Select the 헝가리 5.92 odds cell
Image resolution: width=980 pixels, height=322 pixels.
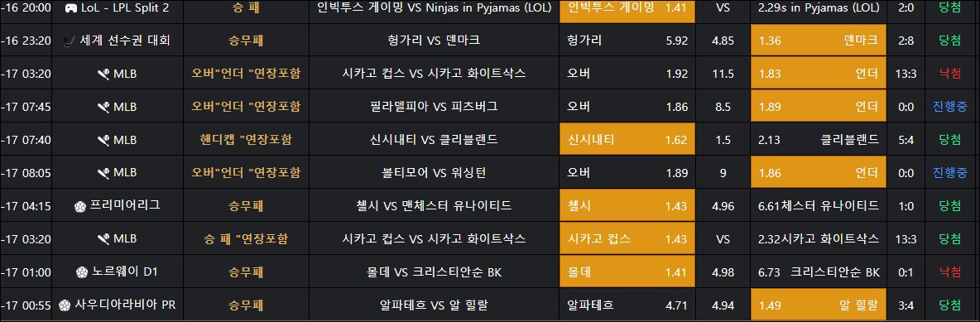[627, 40]
